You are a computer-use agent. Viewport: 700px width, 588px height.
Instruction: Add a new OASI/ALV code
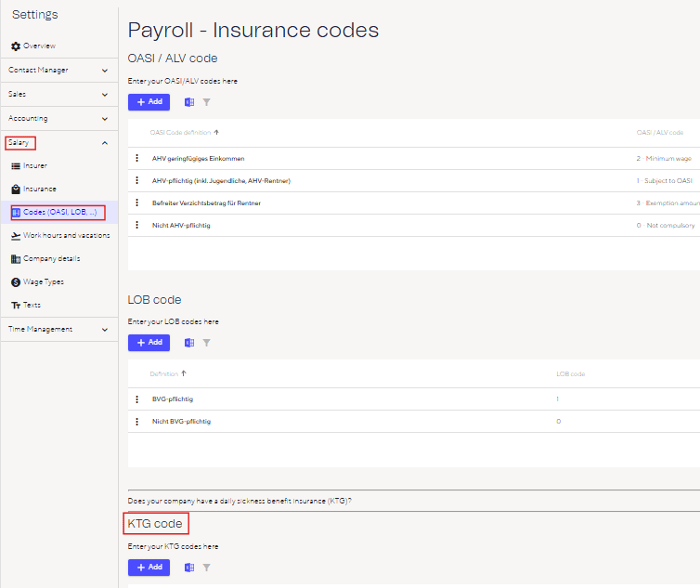point(149,101)
